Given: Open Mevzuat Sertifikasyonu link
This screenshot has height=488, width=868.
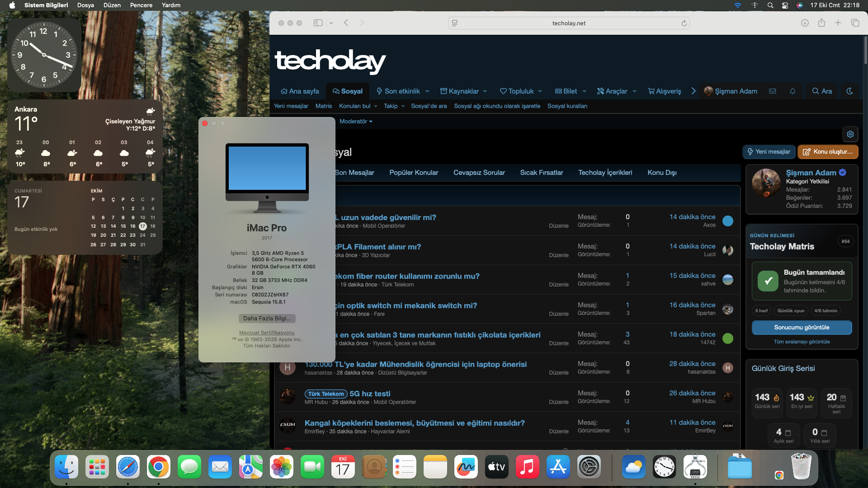Looking at the screenshot, I should [267, 333].
